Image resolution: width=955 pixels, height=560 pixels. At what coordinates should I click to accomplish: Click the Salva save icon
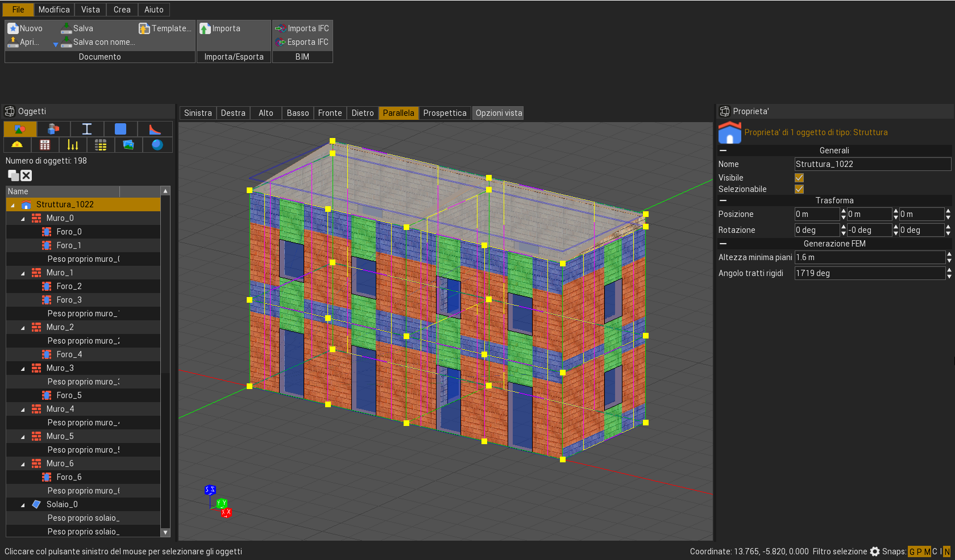pyautogui.click(x=66, y=28)
